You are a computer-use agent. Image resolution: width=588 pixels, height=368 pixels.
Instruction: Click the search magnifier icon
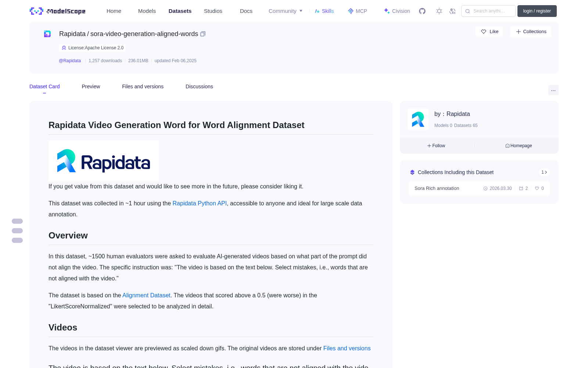(467, 11)
